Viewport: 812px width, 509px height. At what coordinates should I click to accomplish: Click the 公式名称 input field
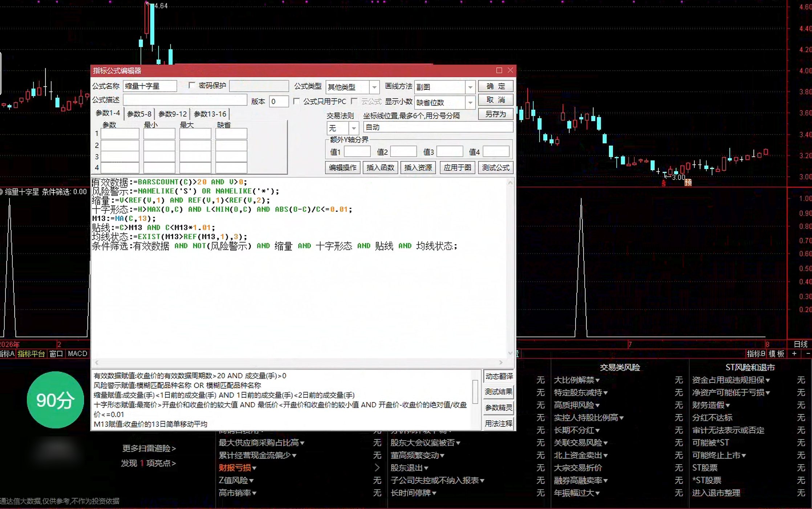click(x=150, y=86)
